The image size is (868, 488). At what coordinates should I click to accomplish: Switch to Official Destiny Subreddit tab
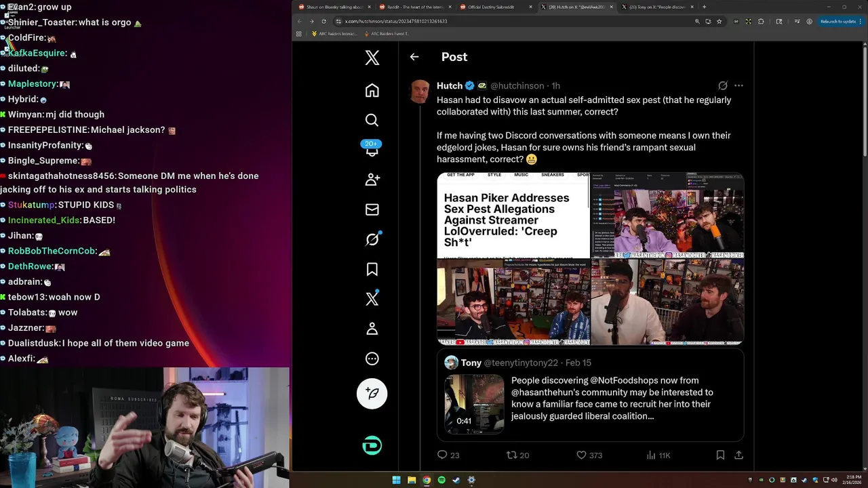(x=496, y=7)
